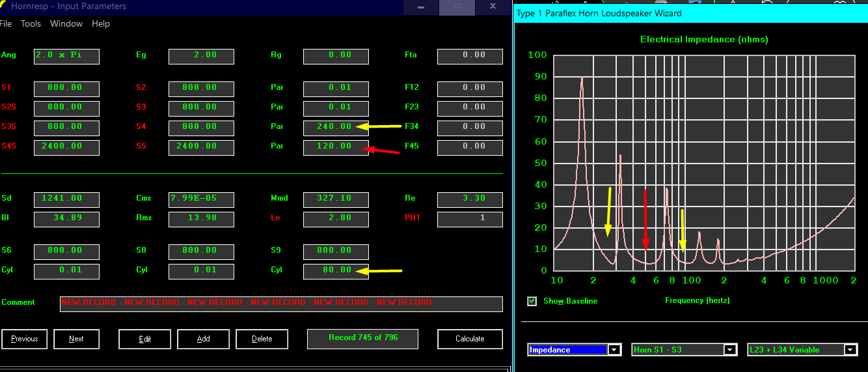Select the Mmd field showing 327.10

tap(336, 199)
